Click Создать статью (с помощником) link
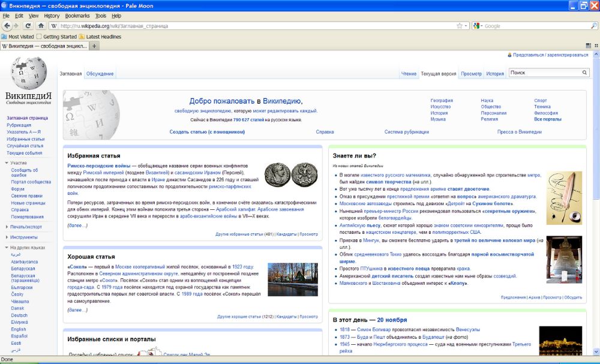The height and width of the screenshot is (364, 600). click(x=207, y=132)
